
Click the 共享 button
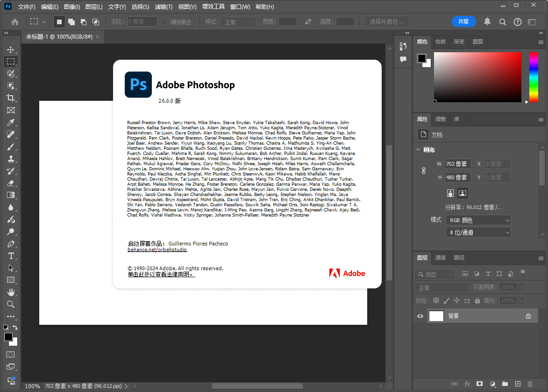463,21
